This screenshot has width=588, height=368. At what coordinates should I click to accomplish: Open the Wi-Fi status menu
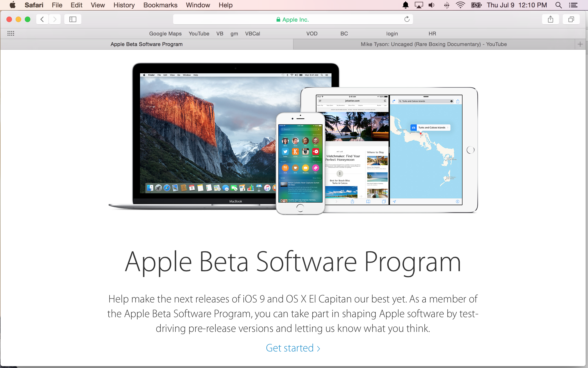tap(461, 5)
